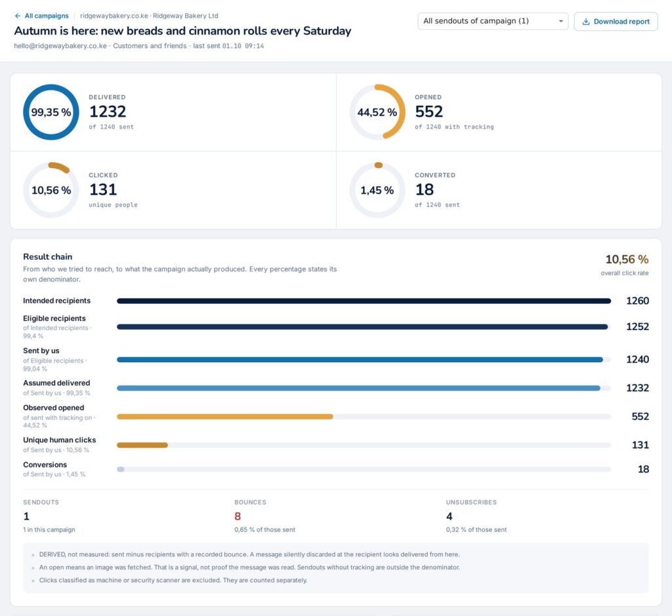672x616 pixels.
Task: Click the ridgewaybakery.co.ke domain text
Action: (114, 16)
